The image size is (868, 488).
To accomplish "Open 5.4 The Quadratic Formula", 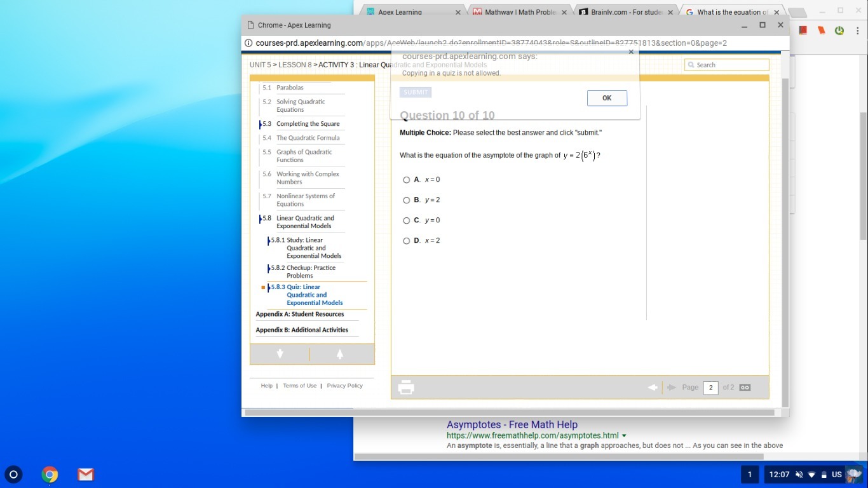I will point(308,138).
